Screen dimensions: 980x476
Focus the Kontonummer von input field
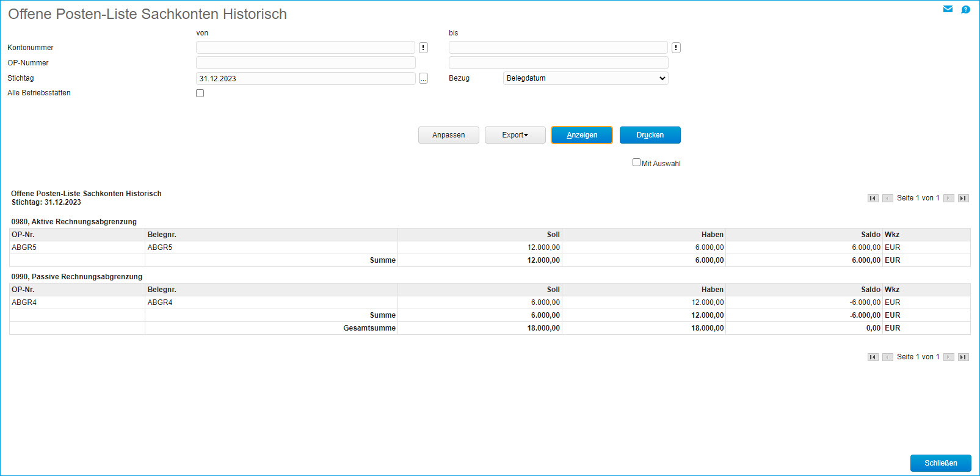coord(305,48)
